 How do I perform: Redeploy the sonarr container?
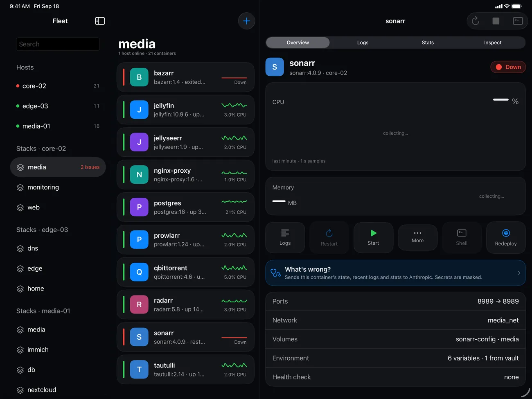pos(506,237)
